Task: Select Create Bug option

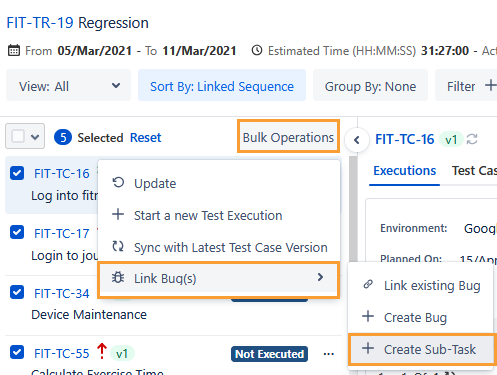Action: click(421, 317)
